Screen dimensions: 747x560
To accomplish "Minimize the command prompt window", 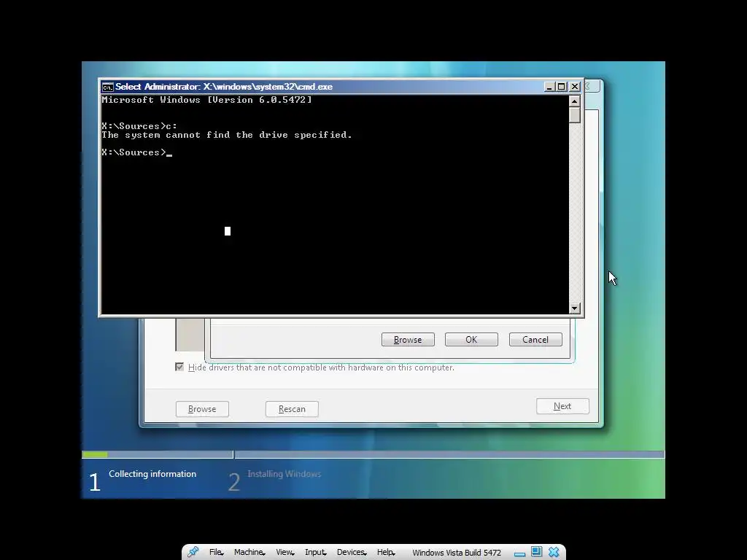I will [549, 87].
